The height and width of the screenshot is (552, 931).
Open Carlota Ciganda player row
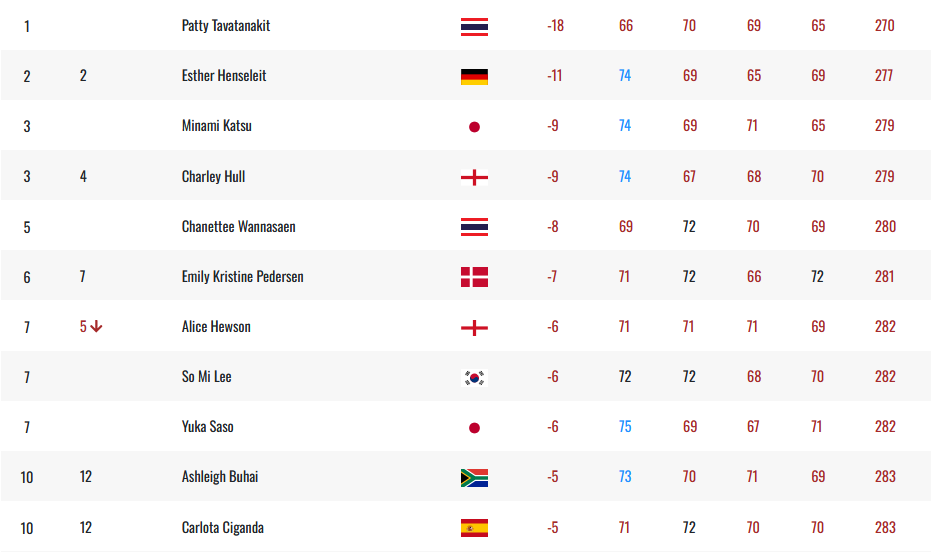click(466, 527)
